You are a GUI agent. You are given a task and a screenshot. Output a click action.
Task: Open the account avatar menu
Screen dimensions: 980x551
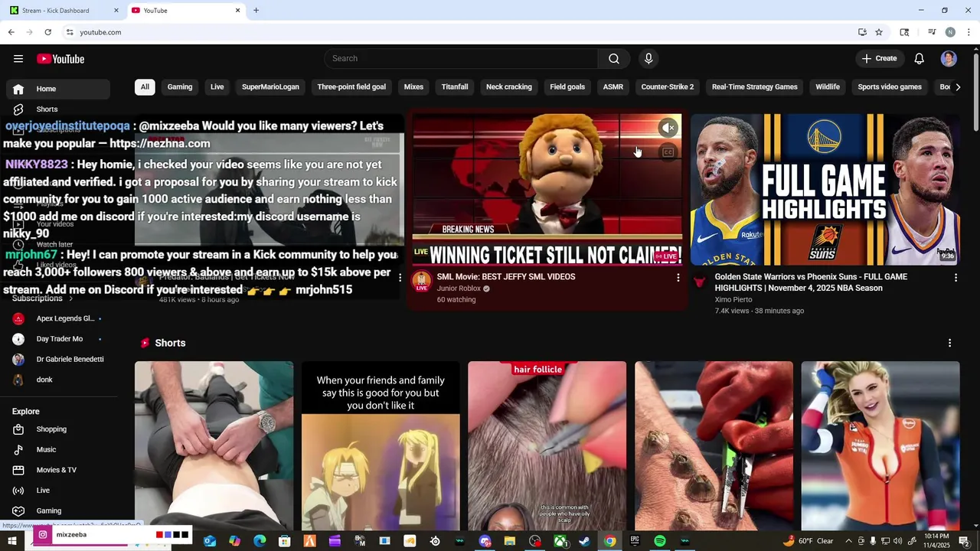pos(949,59)
